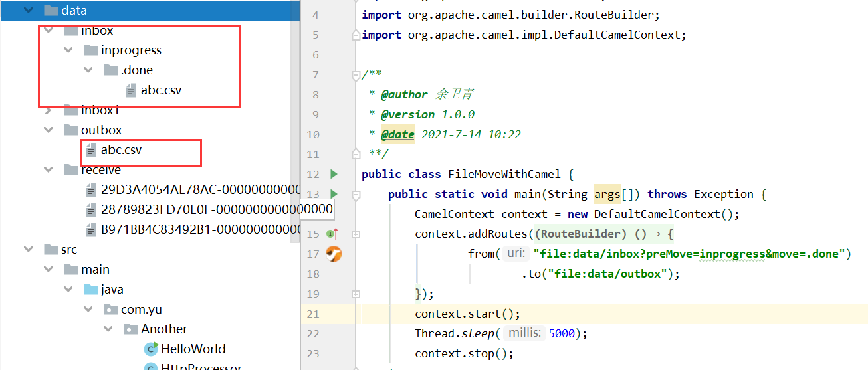This screenshot has width=868, height=370.
Task: Click the @version Javadoc tag
Action: click(x=407, y=114)
